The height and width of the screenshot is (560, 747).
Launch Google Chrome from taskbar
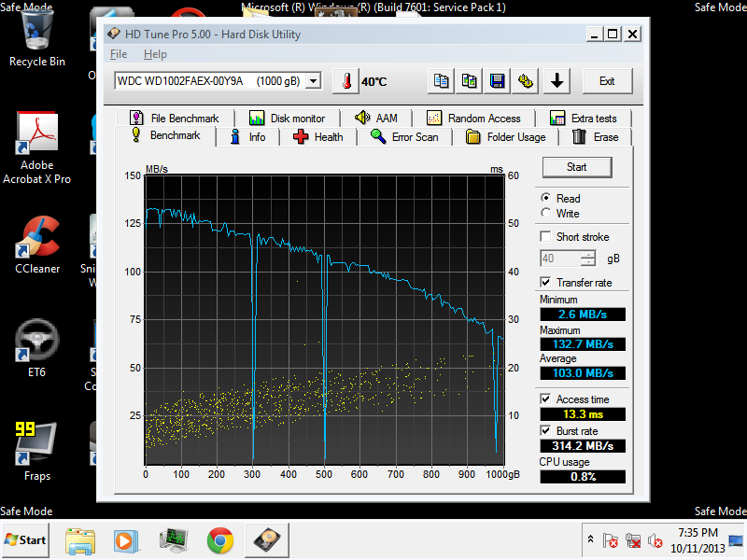pos(220,541)
